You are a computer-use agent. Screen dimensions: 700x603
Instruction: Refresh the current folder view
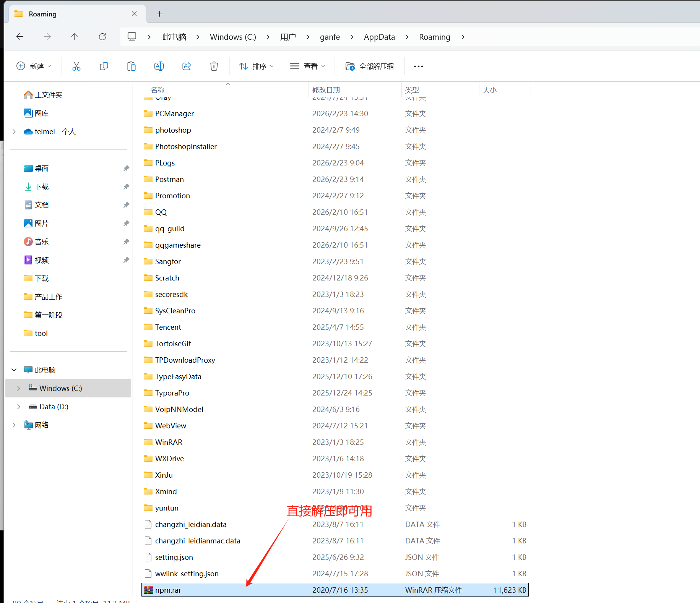coord(102,37)
